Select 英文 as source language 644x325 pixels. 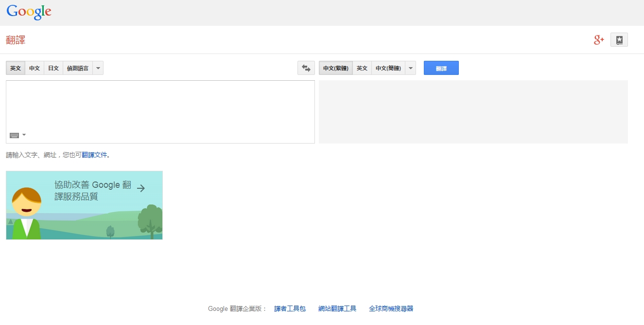pyautogui.click(x=16, y=68)
